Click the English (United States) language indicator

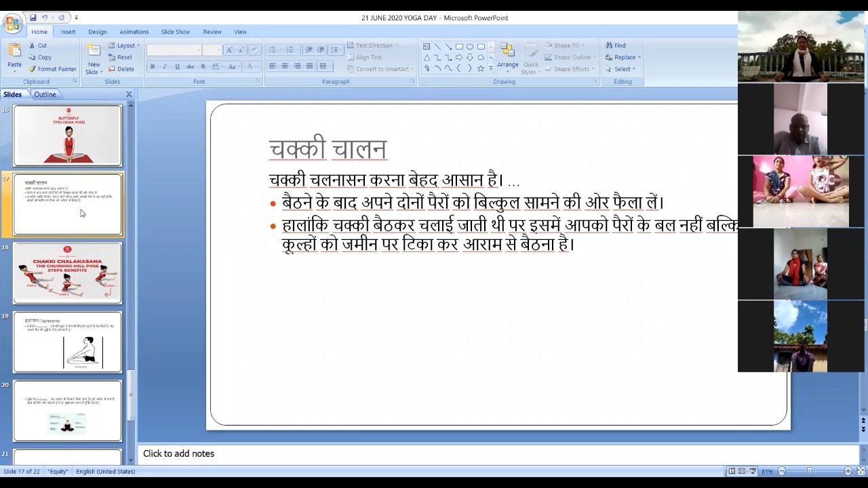click(105, 472)
